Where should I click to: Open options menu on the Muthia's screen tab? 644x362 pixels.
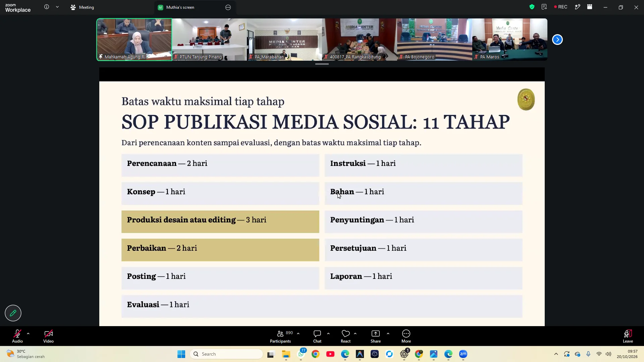(228, 7)
